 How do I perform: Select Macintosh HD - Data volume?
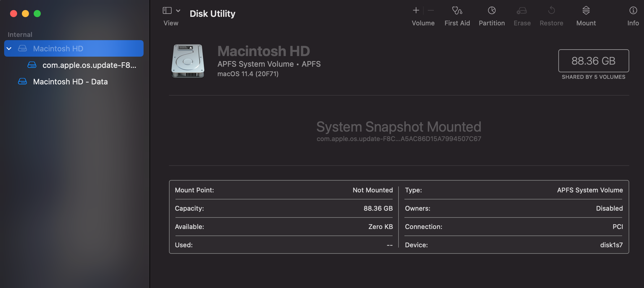point(70,81)
